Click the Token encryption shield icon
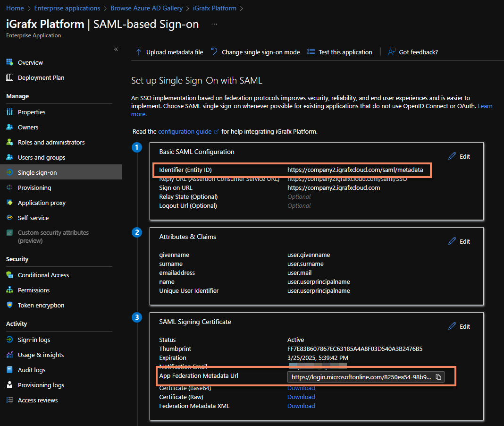 point(9,305)
